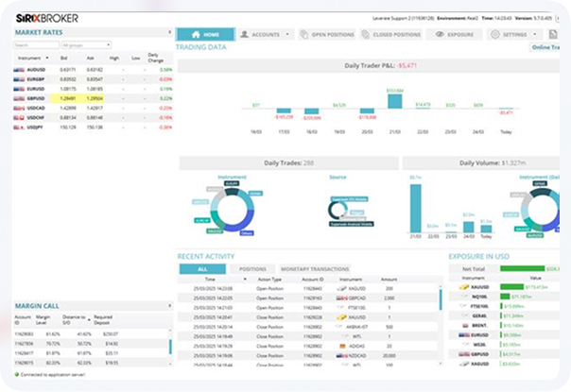
Task: Open the Exposure page
Action: [x=455, y=35]
